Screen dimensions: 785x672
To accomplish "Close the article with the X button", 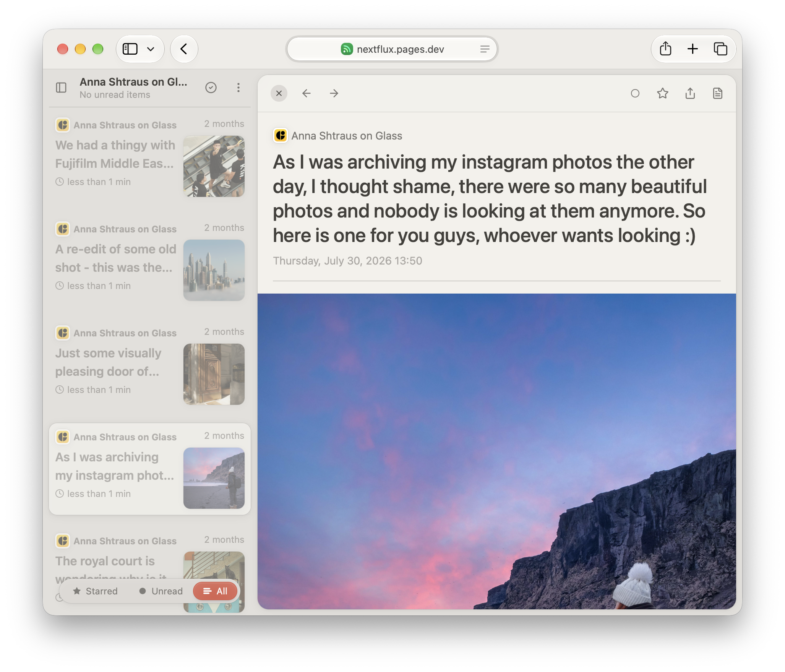I will tap(279, 93).
